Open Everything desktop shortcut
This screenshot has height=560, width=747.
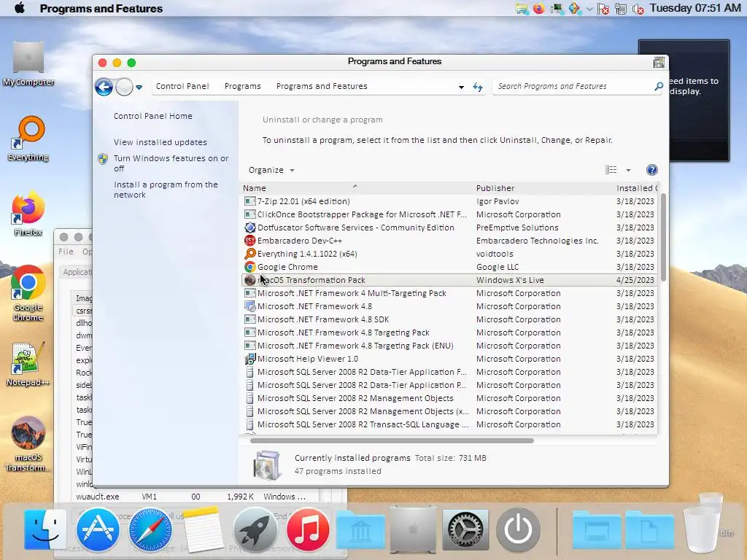click(28, 139)
